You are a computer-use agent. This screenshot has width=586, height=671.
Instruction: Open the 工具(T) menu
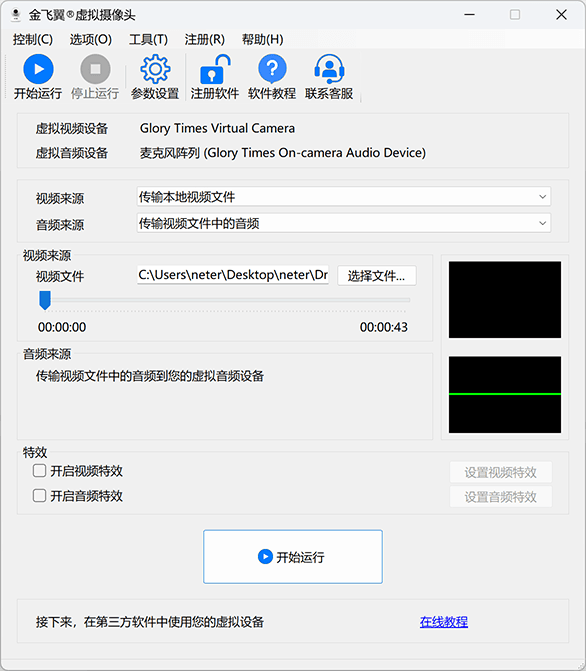tap(149, 39)
